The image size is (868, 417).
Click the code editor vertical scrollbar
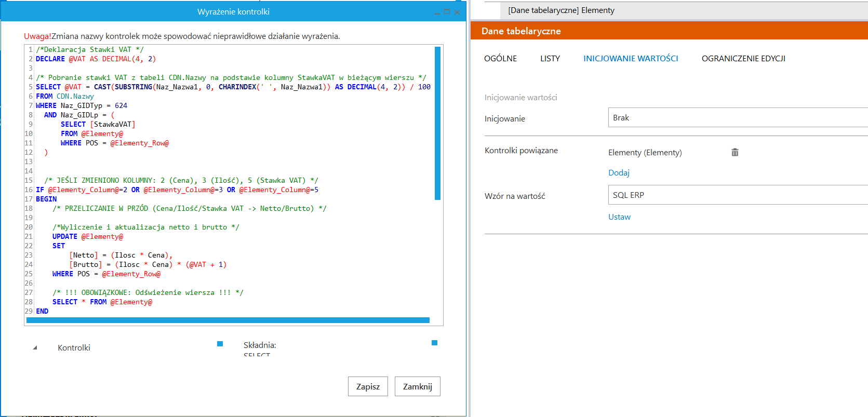(437, 123)
